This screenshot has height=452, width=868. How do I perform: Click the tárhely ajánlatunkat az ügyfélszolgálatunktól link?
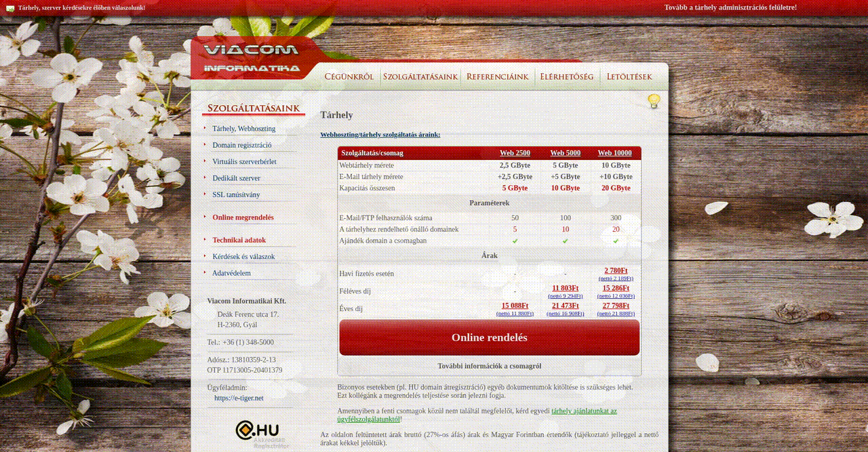click(x=477, y=415)
